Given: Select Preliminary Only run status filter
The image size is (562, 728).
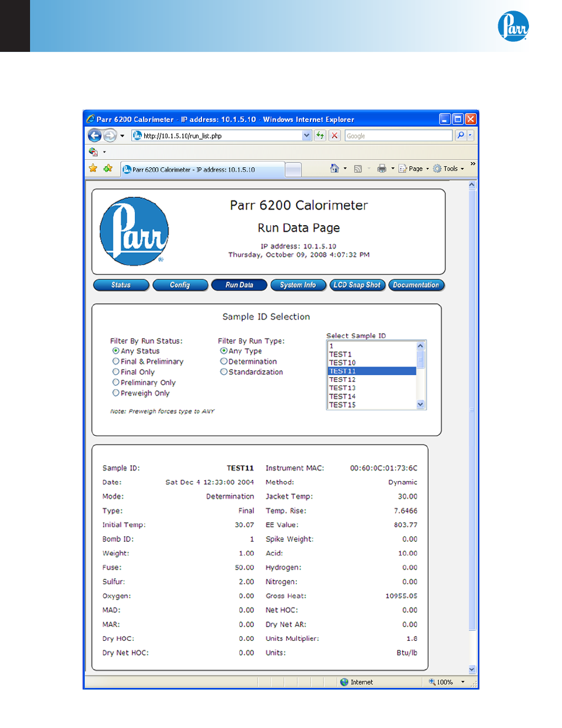Looking at the screenshot, I should (116, 383).
